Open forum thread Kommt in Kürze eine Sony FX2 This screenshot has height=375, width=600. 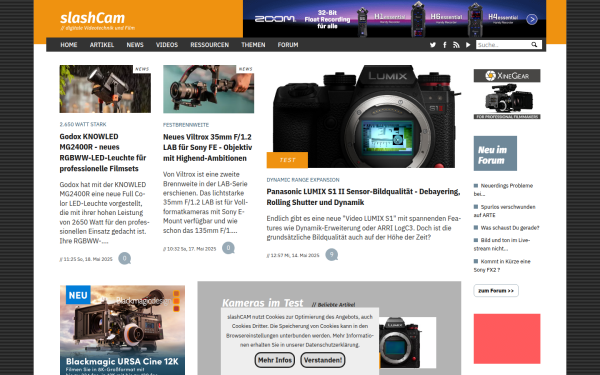pyautogui.click(x=502, y=266)
